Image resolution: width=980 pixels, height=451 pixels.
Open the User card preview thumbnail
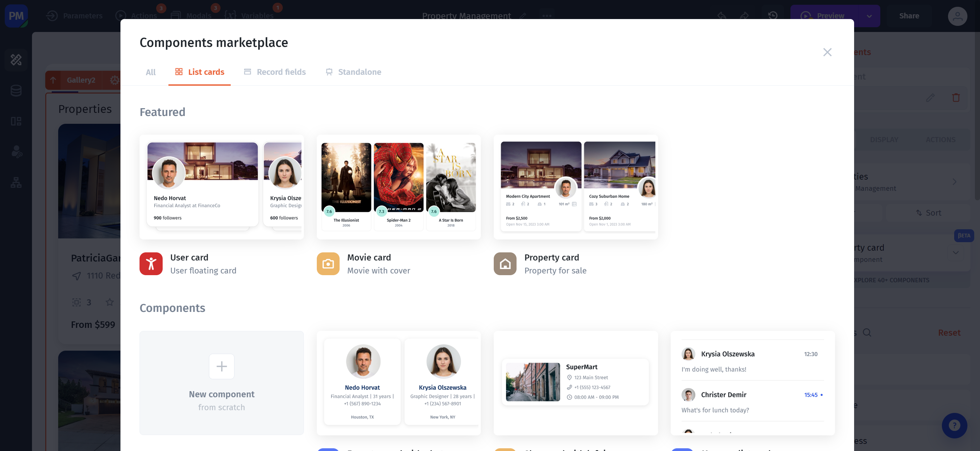(x=222, y=187)
